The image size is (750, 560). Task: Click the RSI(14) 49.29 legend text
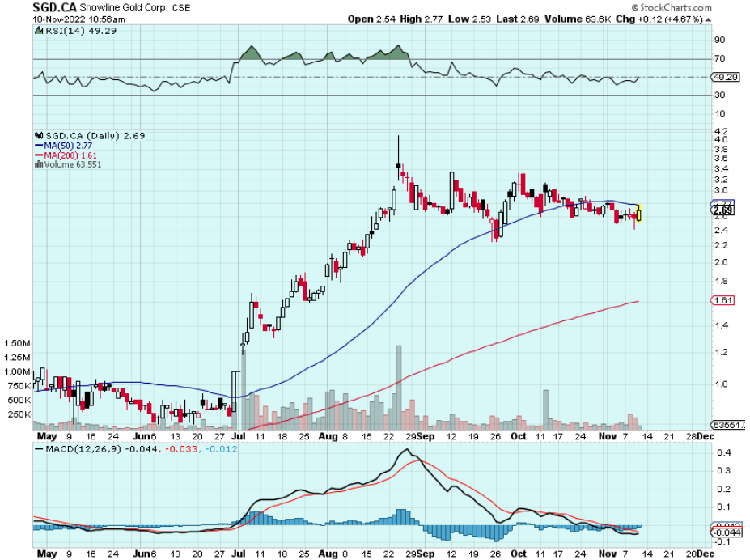point(81,31)
